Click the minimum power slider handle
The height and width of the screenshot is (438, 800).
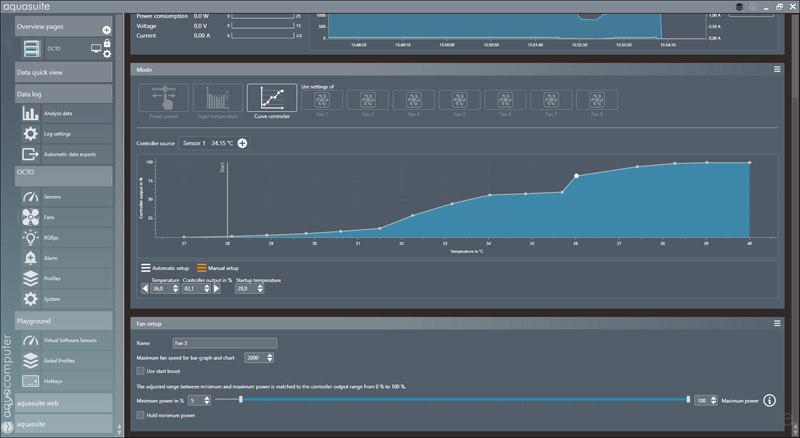[242, 400]
